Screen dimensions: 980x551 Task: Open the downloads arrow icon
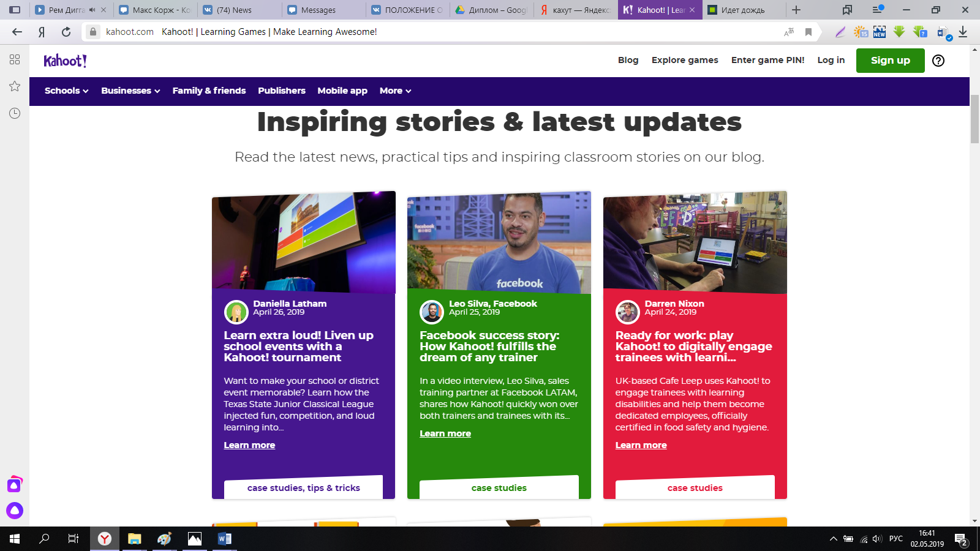click(x=963, y=32)
